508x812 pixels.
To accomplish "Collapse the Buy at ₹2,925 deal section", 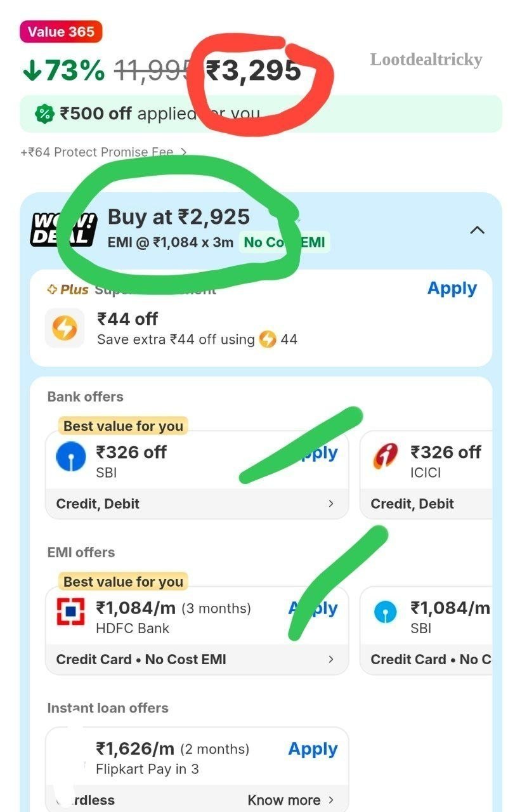I will tap(478, 230).
